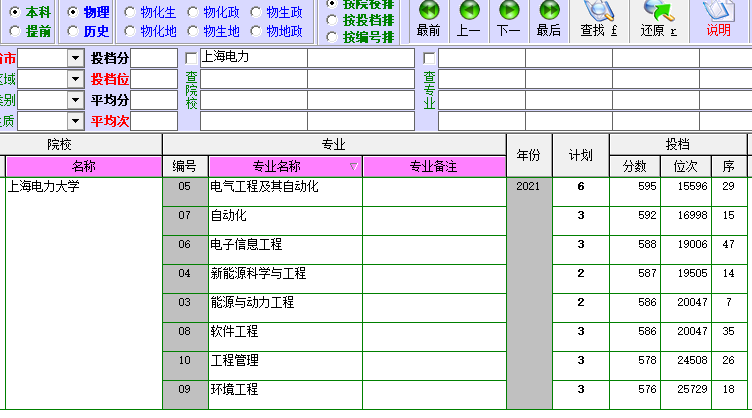
Task: Select the 电气工程及其自动化 major row
Action: pyautogui.click(x=285, y=192)
